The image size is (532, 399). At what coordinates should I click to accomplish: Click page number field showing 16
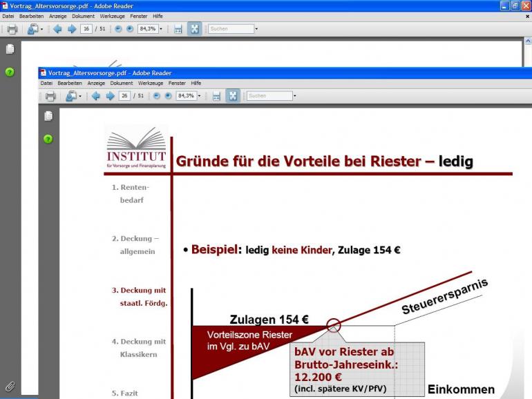pyautogui.click(x=86, y=29)
